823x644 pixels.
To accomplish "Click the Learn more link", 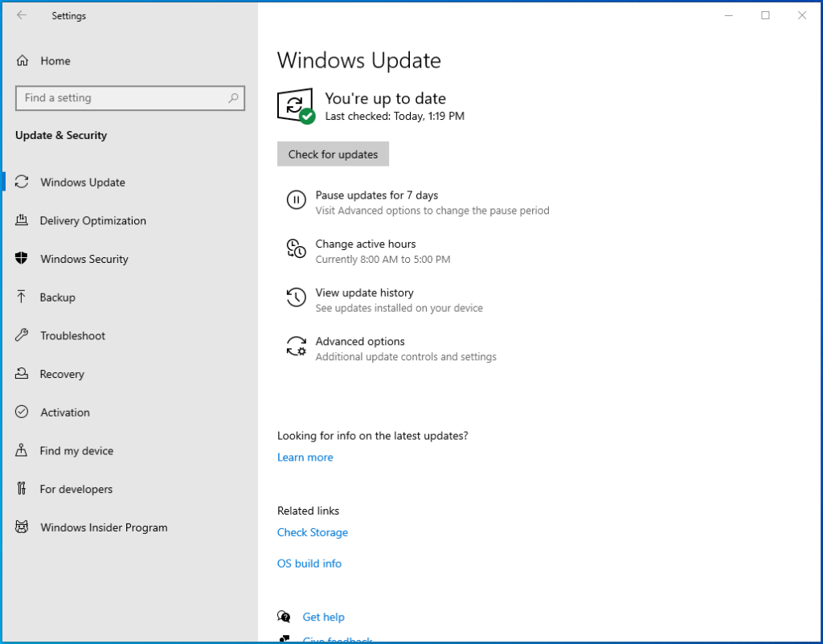I will coord(305,457).
